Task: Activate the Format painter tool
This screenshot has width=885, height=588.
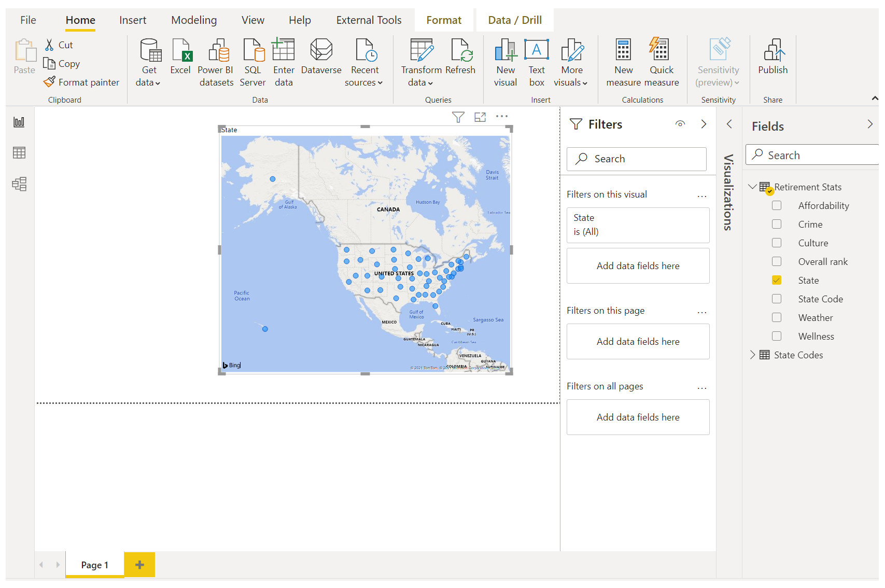Action: coord(82,82)
